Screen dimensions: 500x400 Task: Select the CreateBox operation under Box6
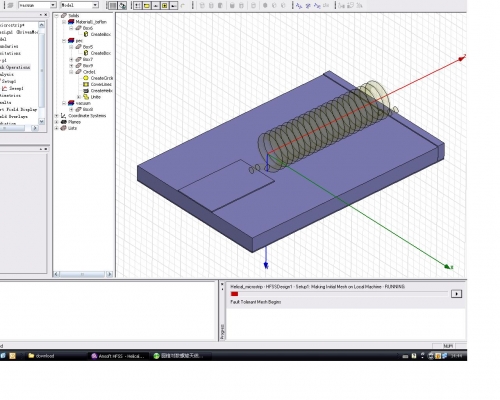coord(101,34)
